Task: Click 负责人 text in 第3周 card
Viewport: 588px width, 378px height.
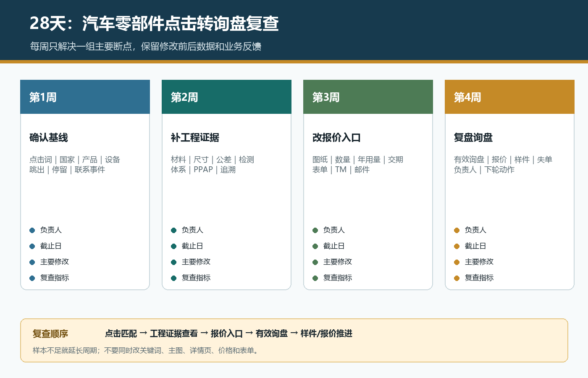Action: (334, 230)
